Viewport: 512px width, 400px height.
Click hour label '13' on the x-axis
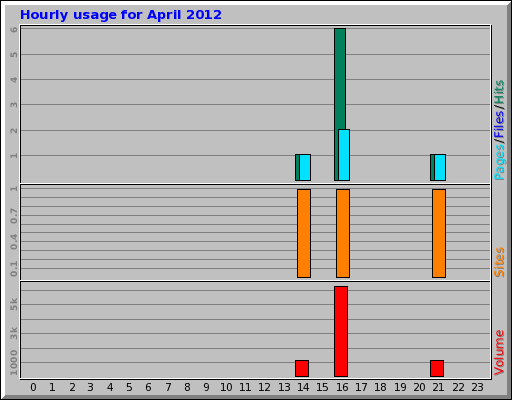(284, 387)
